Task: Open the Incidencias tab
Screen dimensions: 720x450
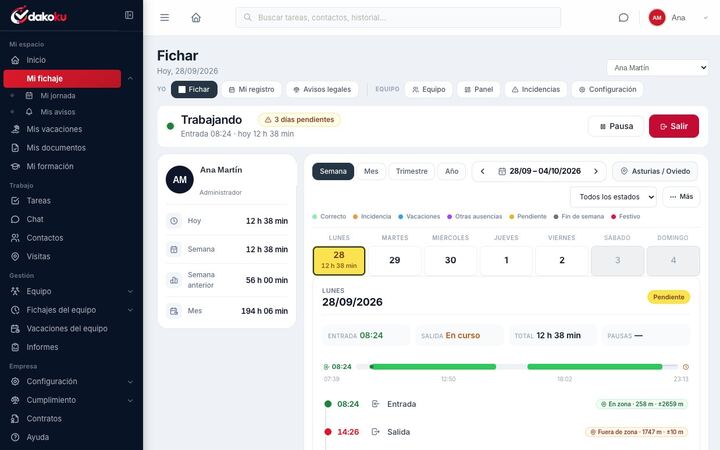Action: click(536, 90)
